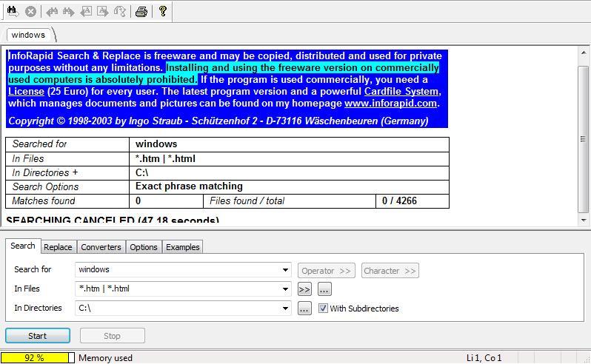Click the *.htm | *.html table cell
Screen dimensions: 591x364
289,159
